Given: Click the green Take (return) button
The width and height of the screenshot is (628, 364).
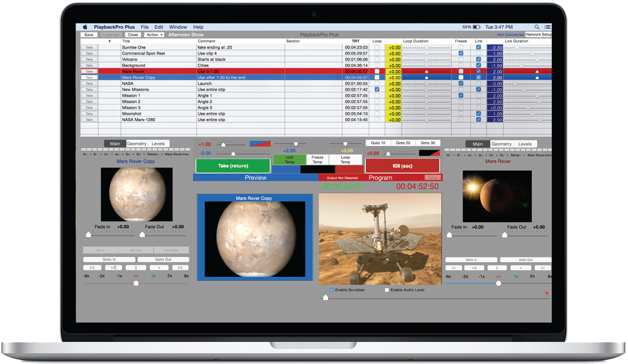Looking at the screenshot, I should [233, 166].
